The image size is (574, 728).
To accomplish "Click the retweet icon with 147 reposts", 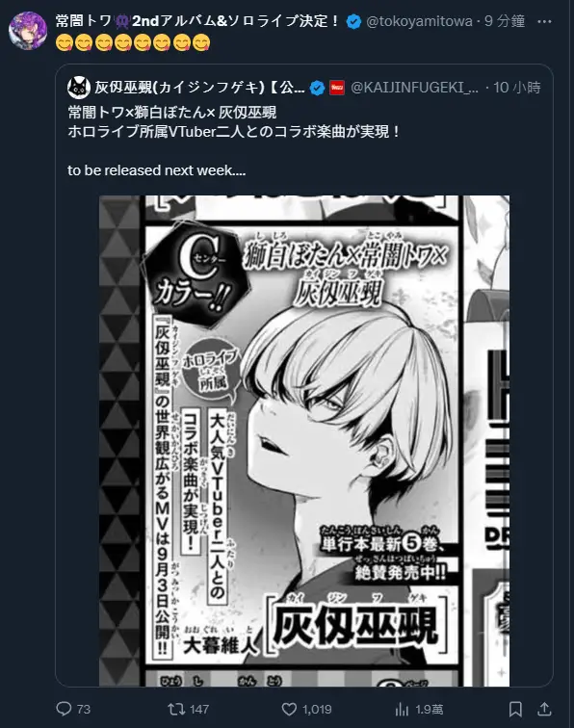I will click(x=176, y=709).
